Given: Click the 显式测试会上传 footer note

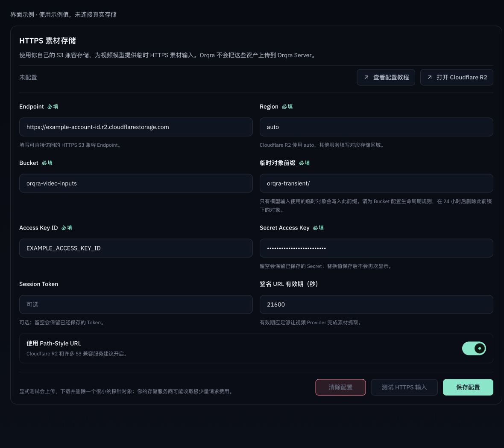Looking at the screenshot, I should pos(127,392).
